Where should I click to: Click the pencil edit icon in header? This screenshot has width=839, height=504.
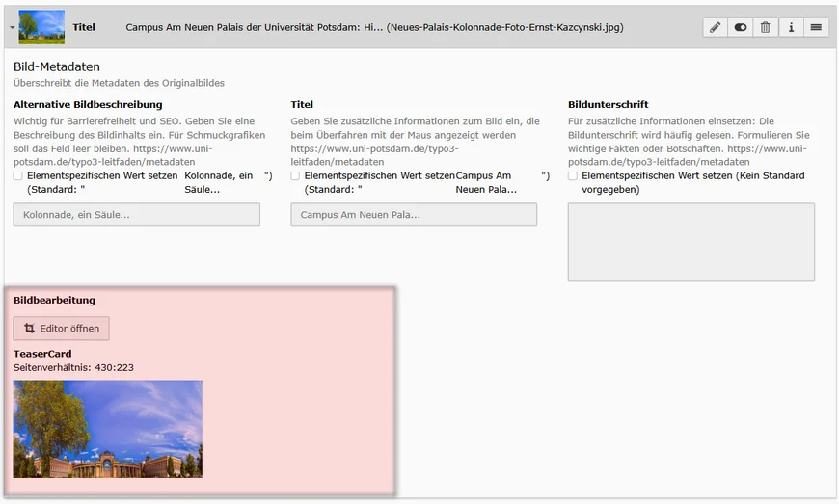point(715,27)
